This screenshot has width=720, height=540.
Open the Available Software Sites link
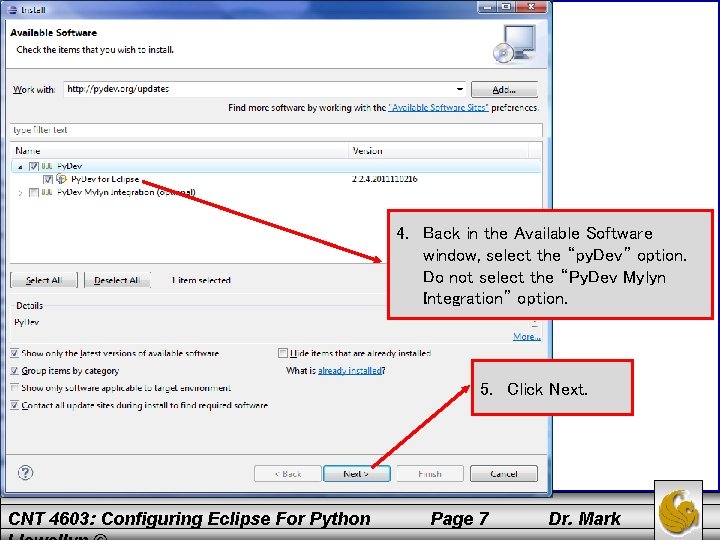pos(439,107)
